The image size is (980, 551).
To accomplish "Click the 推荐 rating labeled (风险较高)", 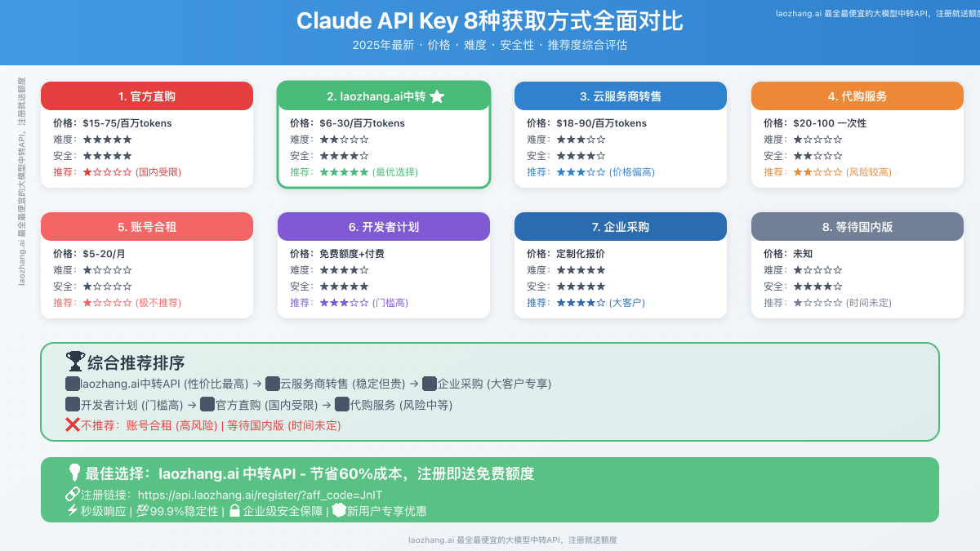I will pos(827,172).
